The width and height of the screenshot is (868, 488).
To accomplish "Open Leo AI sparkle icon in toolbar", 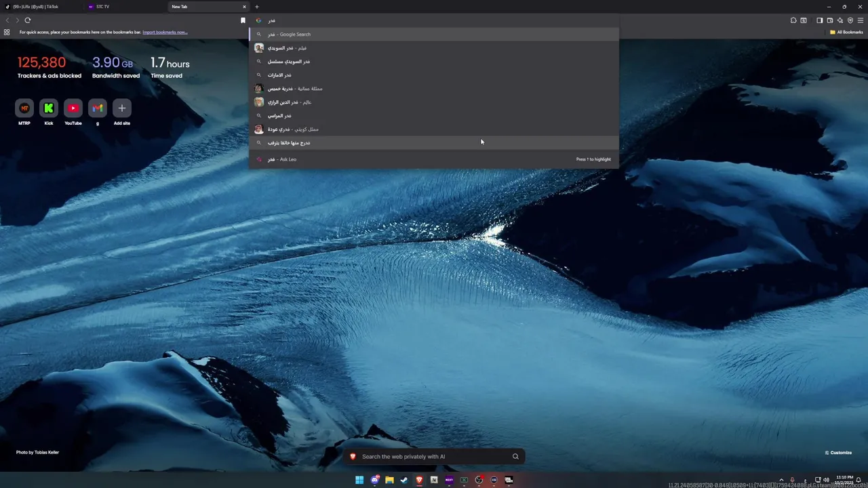I will (x=840, y=20).
